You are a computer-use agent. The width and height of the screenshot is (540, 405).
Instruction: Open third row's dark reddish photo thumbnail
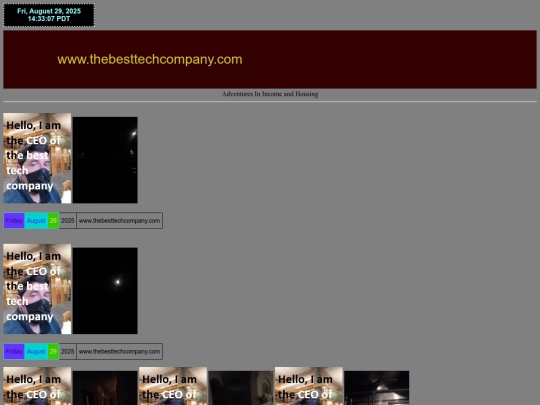click(105, 388)
